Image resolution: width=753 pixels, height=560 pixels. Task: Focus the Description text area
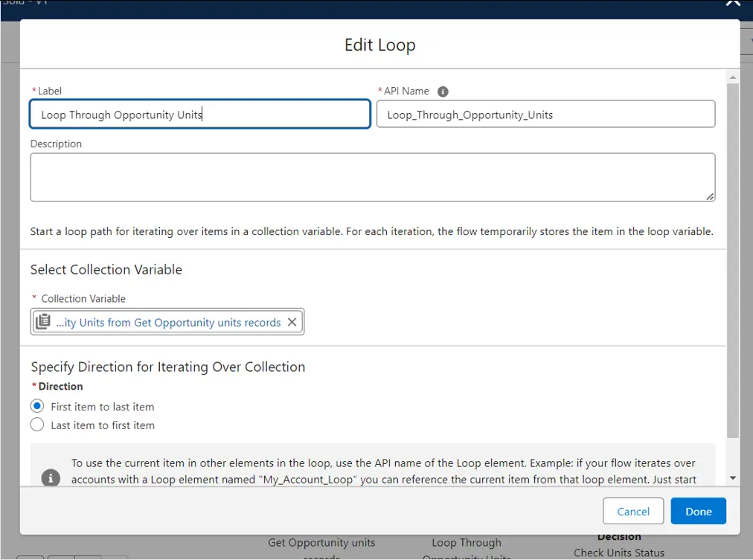372,177
